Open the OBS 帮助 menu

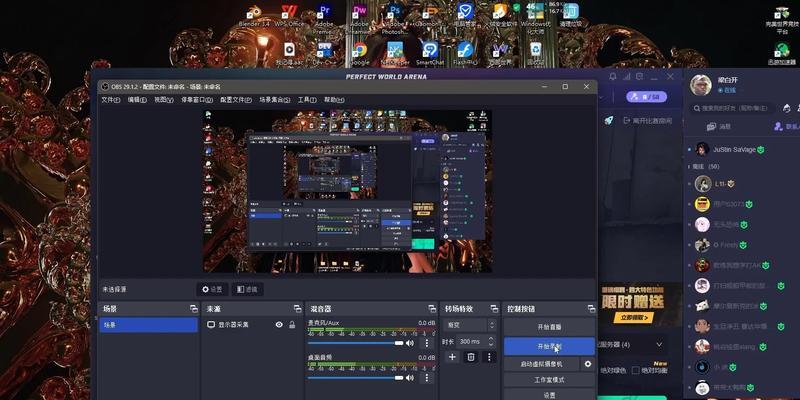coord(334,100)
